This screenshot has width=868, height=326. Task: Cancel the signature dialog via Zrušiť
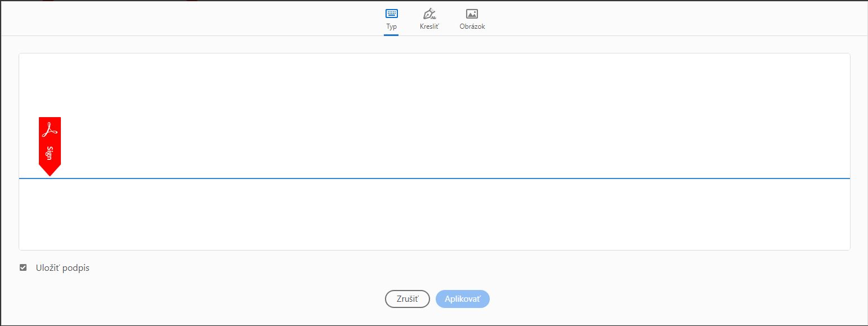407,298
